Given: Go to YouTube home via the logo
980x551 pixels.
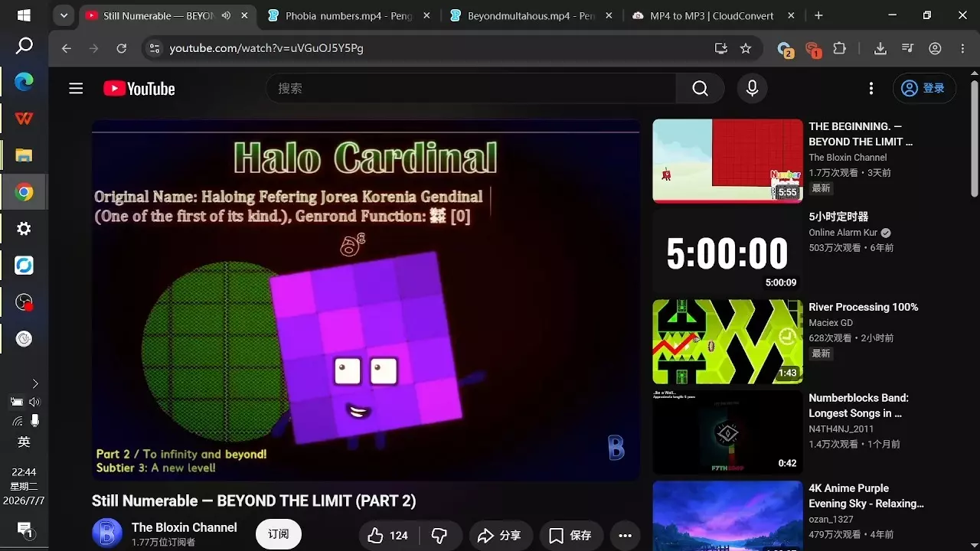Looking at the screenshot, I should coord(139,89).
